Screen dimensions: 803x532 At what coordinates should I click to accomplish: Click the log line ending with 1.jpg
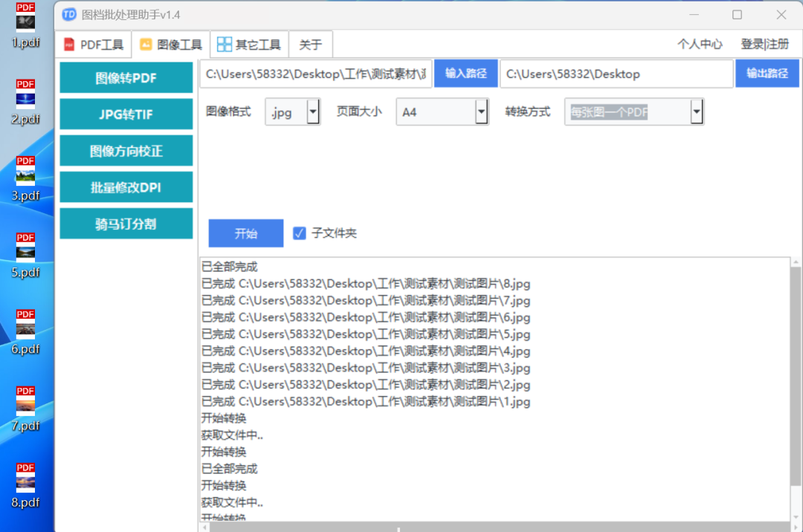(x=366, y=401)
